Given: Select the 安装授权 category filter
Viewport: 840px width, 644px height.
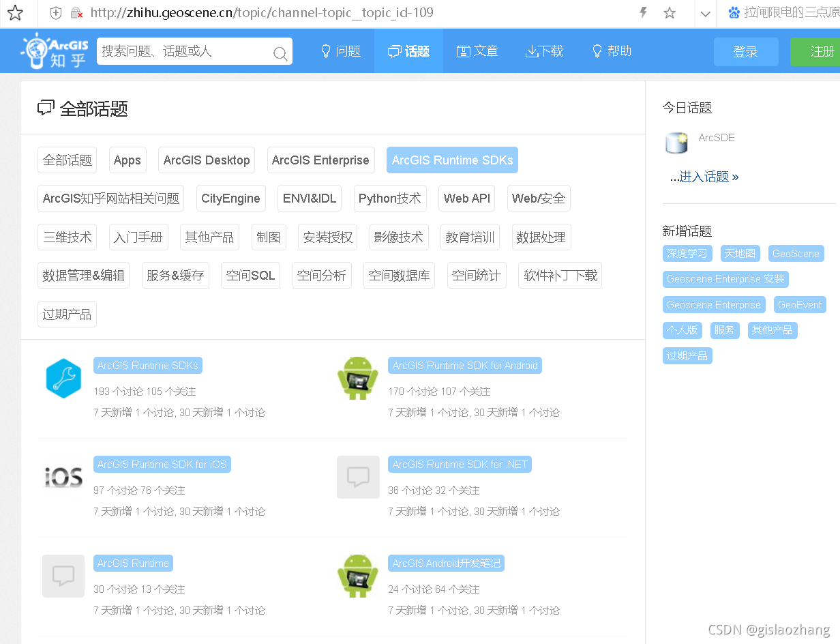Looking at the screenshot, I should [328, 237].
